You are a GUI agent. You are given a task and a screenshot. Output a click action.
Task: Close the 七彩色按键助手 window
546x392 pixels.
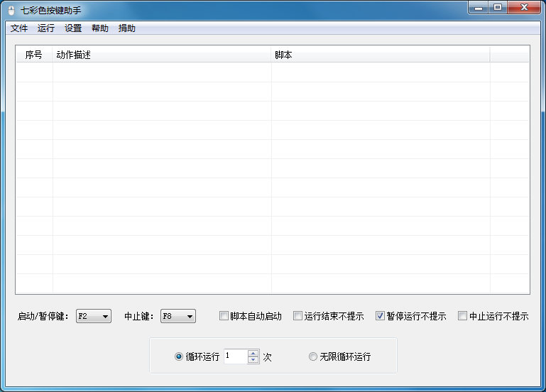click(x=524, y=7)
